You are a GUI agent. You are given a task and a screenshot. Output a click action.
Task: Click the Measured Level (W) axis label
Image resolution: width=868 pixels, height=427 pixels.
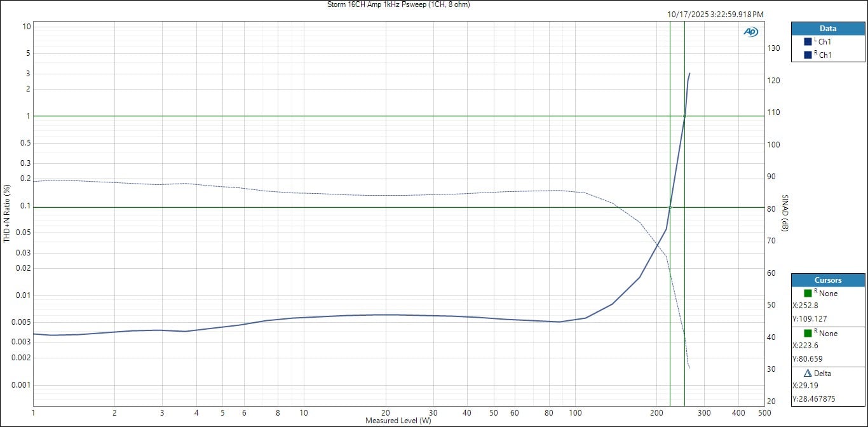pyautogui.click(x=398, y=421)
